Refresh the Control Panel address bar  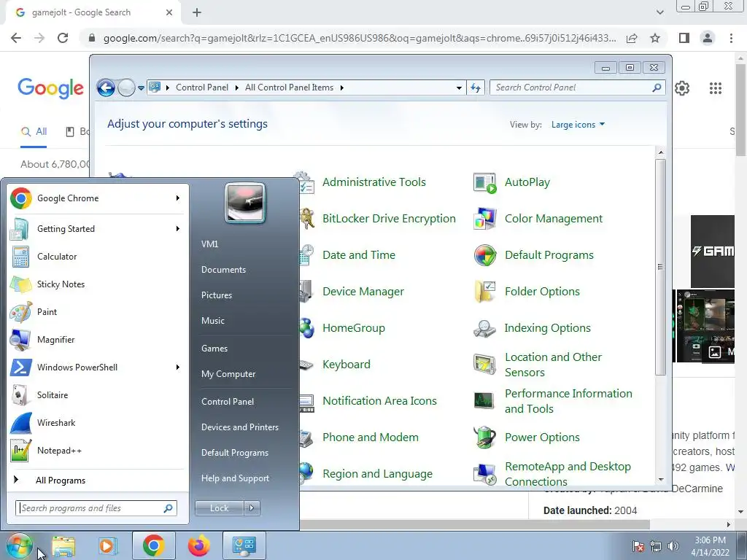click(476, 87)
